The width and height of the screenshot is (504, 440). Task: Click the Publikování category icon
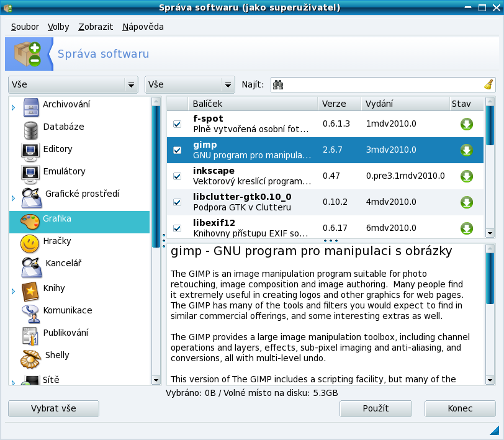click(30, 336)
